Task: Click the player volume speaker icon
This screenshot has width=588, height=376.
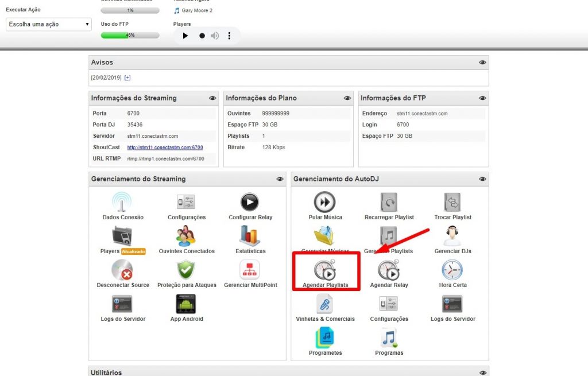Action: point(215,36)
